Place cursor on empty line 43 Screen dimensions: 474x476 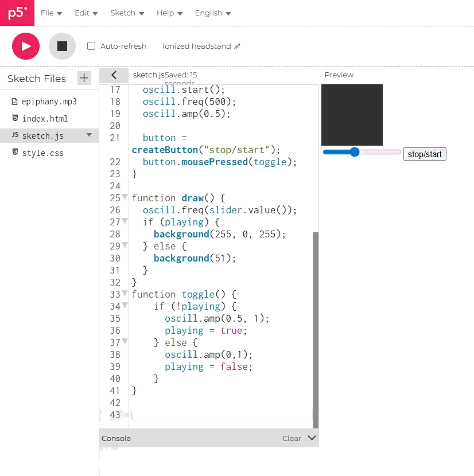(x=222, y=415)
